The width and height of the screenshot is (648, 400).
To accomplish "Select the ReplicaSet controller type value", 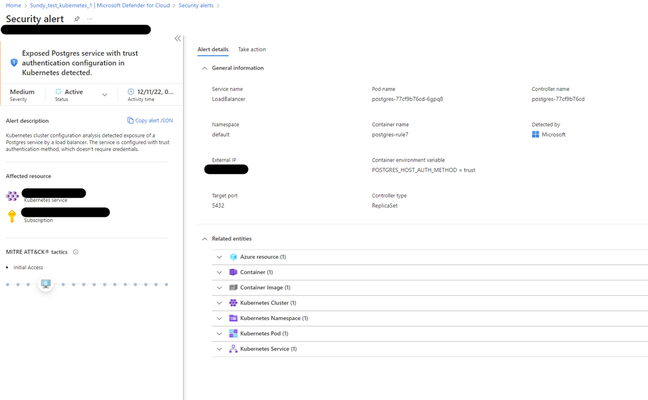I will click(x=384, y=205).
